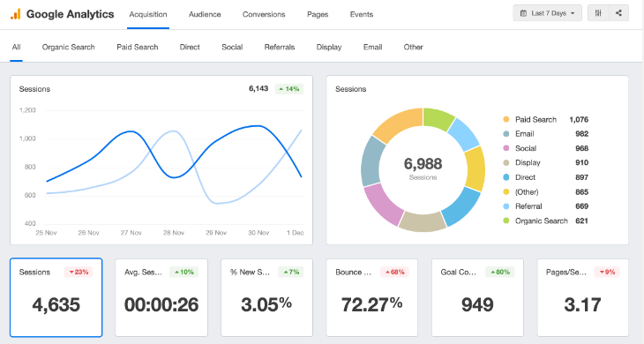Screen dimensions: 644x344
Task: Click the (Other) yellow legend dot
Action: [506, 191]
